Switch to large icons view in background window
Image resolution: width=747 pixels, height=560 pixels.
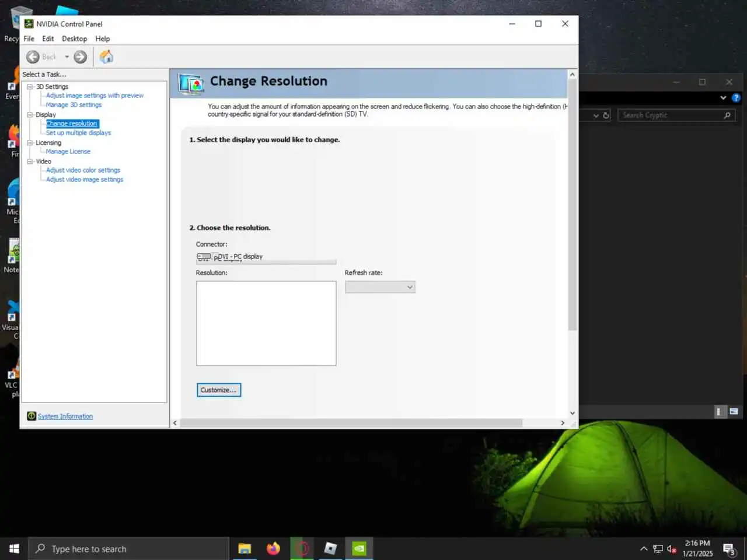pyautogui.click(x=734, y=412)
